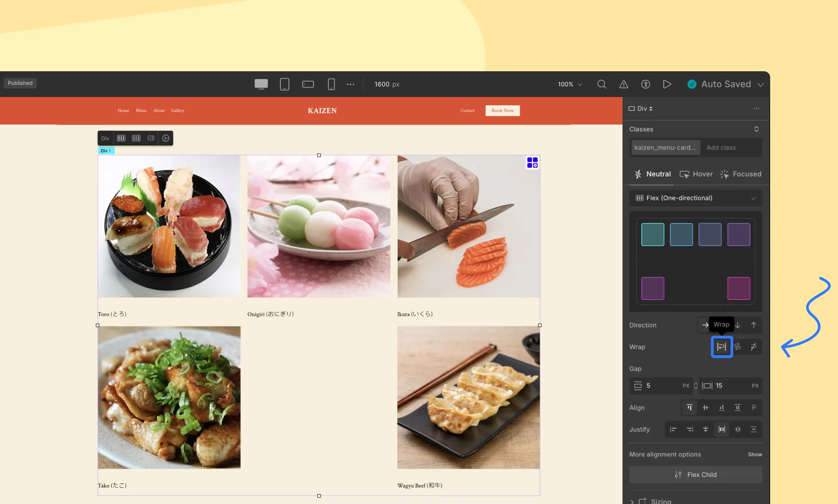Click the cyan Div breadcrumb tag
The height and width of the screenshot is (504, 838).
coord(106,151)
